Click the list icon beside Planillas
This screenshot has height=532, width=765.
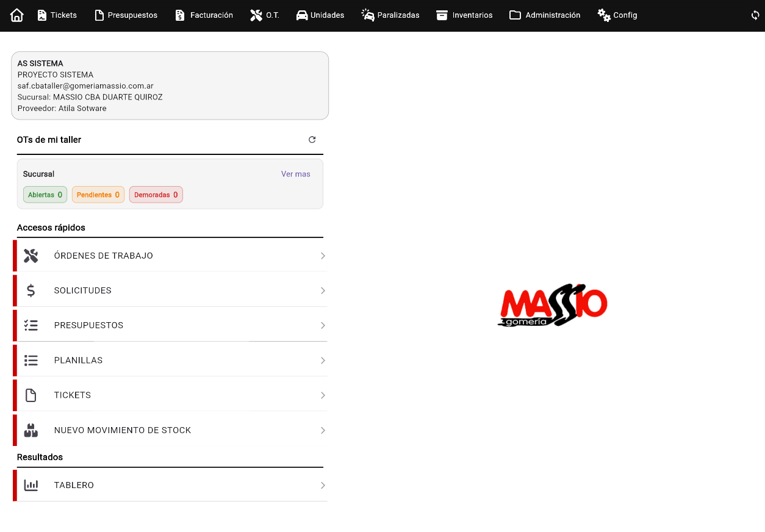pyautogui.click(x=31, y=361)
